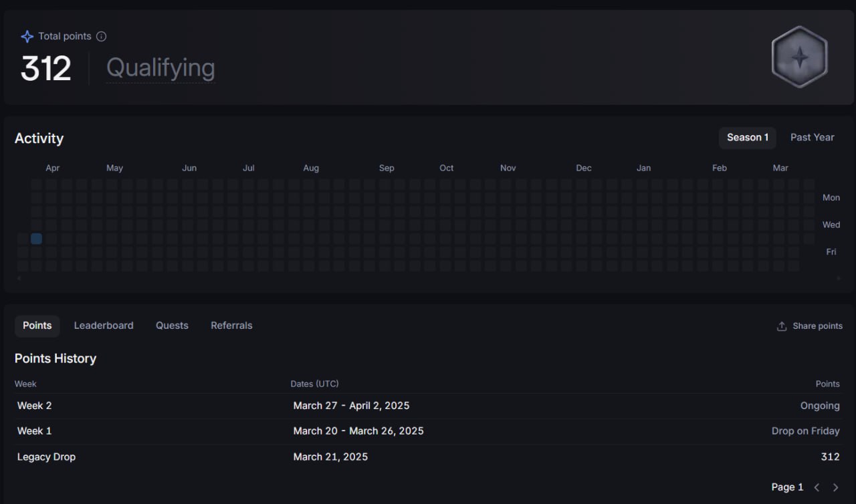Switch to Past Year view

(x=812, y=138)
